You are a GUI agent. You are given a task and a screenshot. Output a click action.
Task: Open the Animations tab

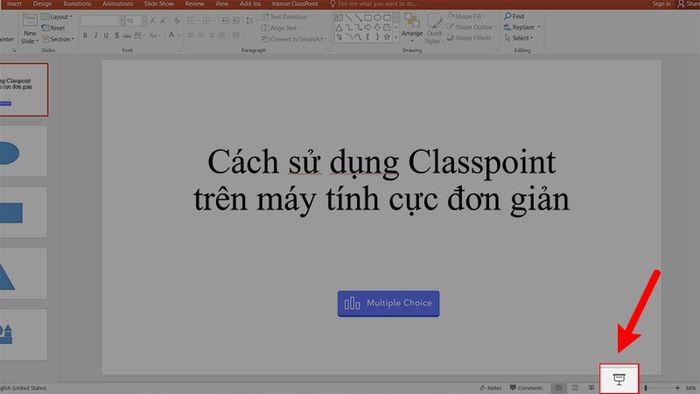point(117,4)
